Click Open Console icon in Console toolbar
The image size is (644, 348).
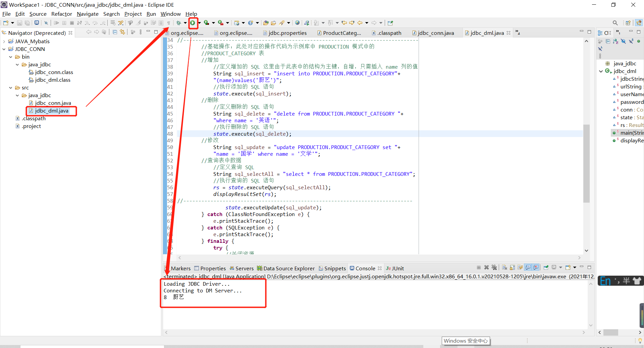[568, 268]
